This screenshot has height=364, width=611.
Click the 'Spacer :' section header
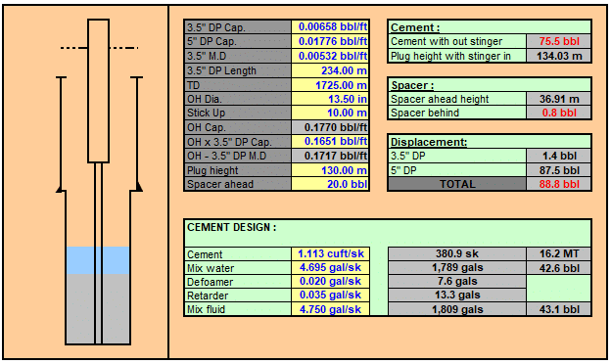[x=490, y=85]
